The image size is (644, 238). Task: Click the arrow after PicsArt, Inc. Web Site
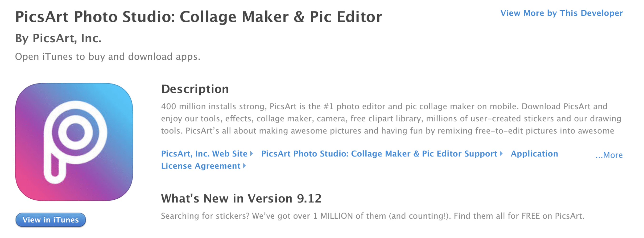252,154
